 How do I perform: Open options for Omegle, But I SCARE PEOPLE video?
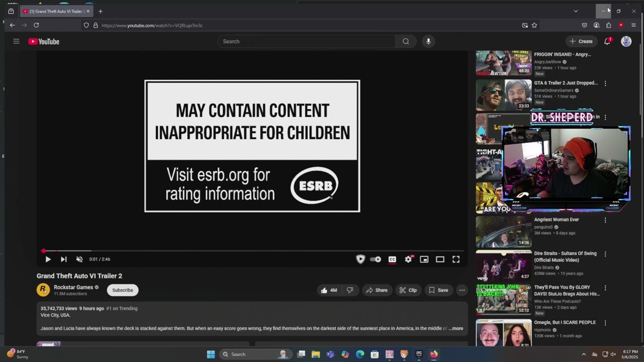click(x=605, y=323)
